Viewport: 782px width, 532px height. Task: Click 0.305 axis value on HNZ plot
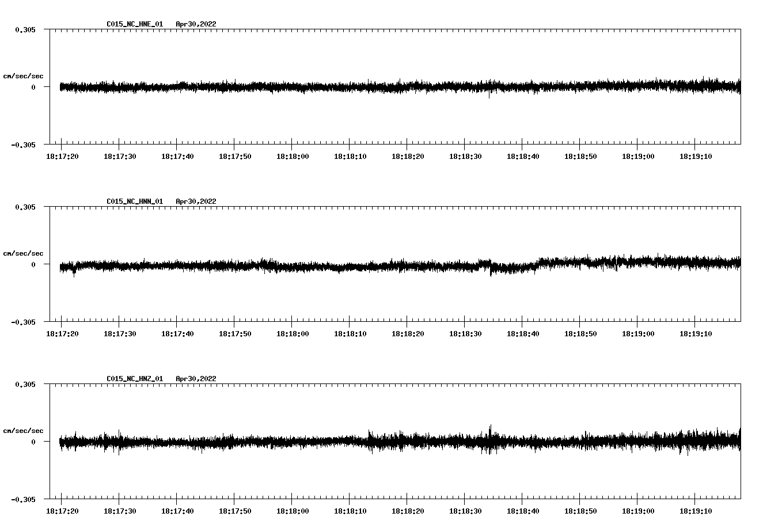(25, 384)
